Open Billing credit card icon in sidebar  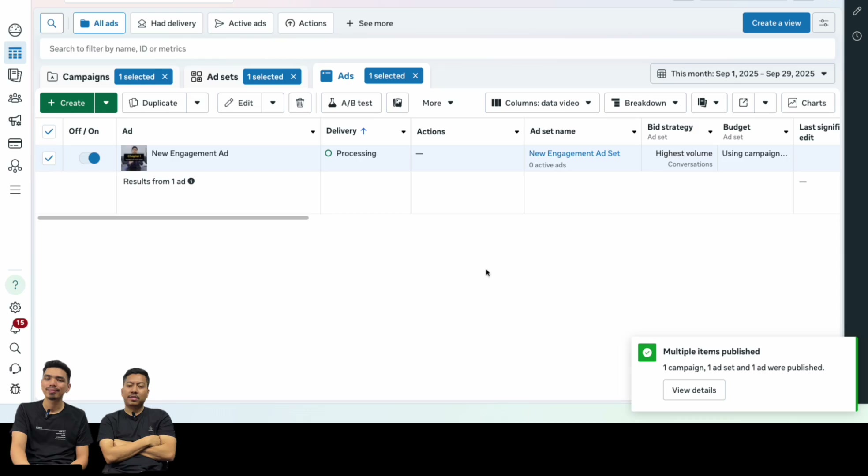pos(15,143)
